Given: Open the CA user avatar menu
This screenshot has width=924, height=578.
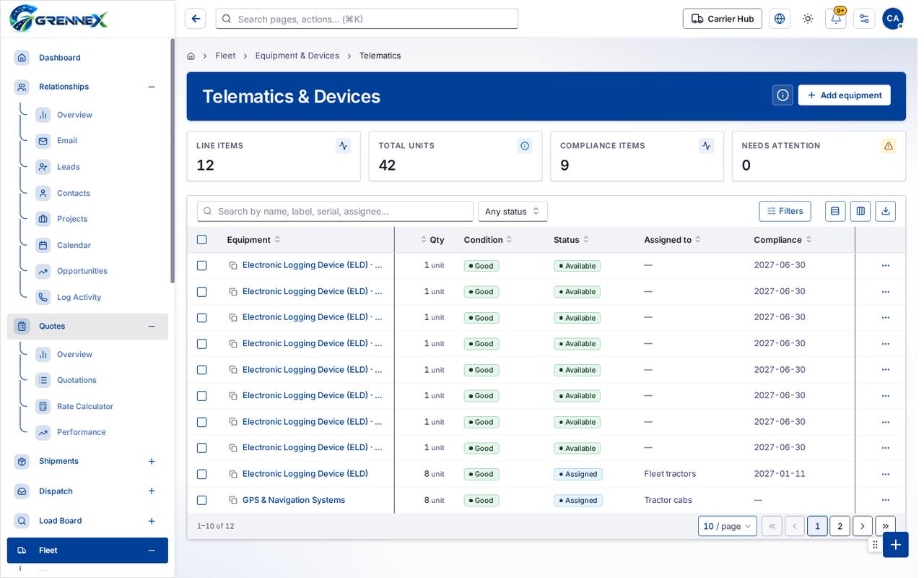Looking at the screenshot, I should click(893, 19).
